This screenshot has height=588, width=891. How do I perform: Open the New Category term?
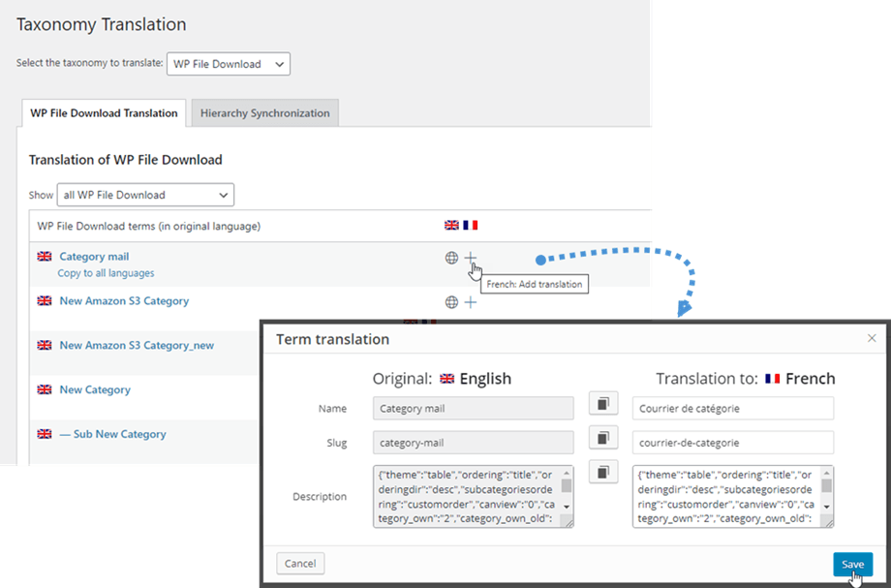95,389
